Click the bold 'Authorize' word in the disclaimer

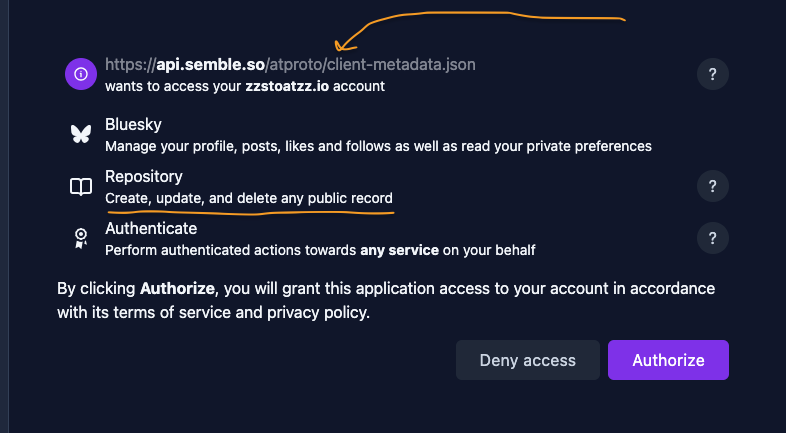[x=177, y=289]
